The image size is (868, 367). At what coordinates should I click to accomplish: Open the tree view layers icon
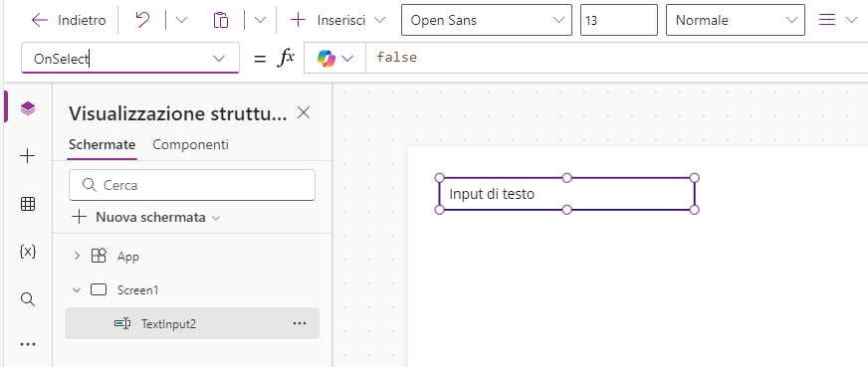28,108
